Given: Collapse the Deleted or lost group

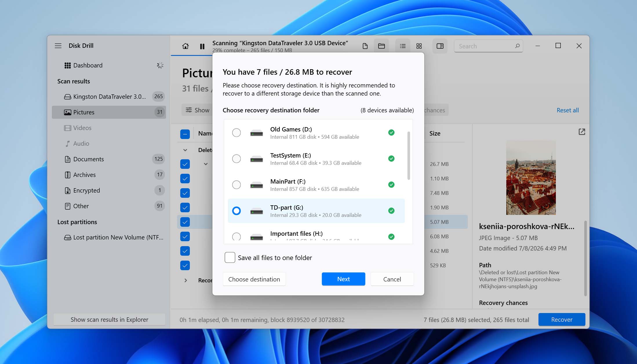Looking at the screenshot, I should (x=185, y=150).
